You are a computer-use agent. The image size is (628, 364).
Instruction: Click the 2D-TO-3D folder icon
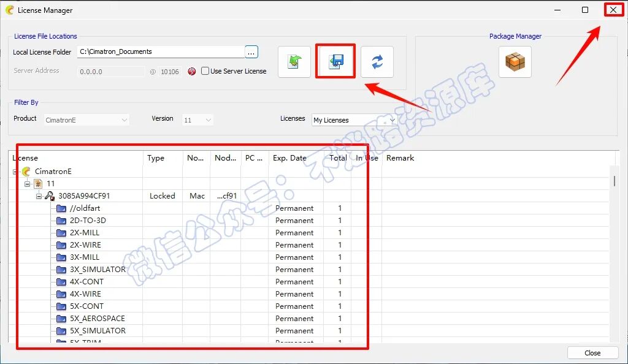[x=61, y=221]
